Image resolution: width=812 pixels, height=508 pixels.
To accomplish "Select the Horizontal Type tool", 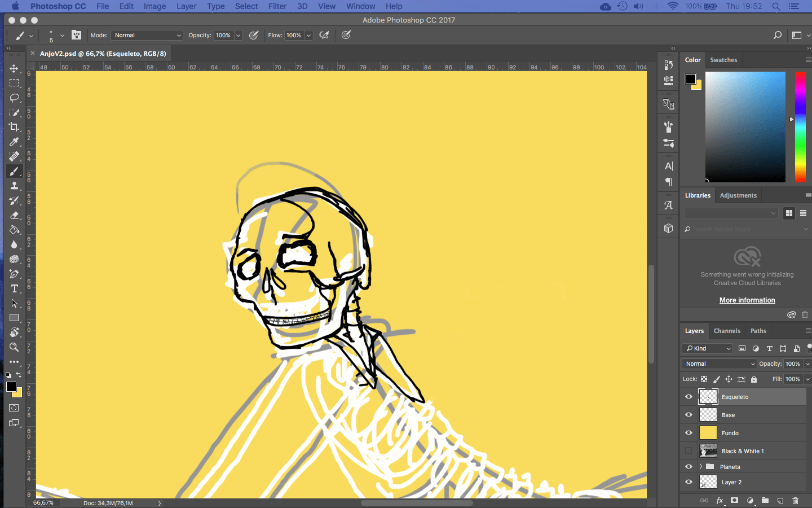I will [x=14, y=288].
